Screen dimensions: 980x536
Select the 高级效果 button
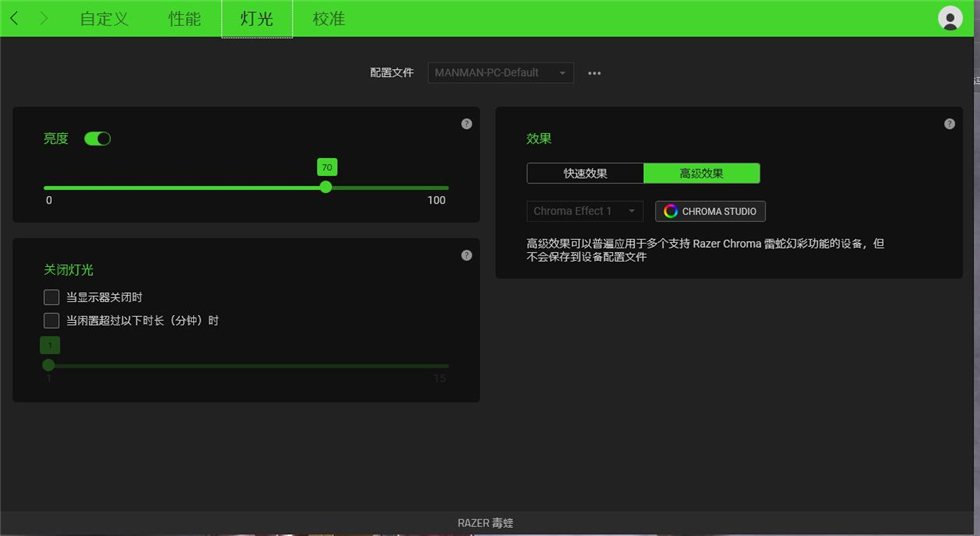coord(702,173)
